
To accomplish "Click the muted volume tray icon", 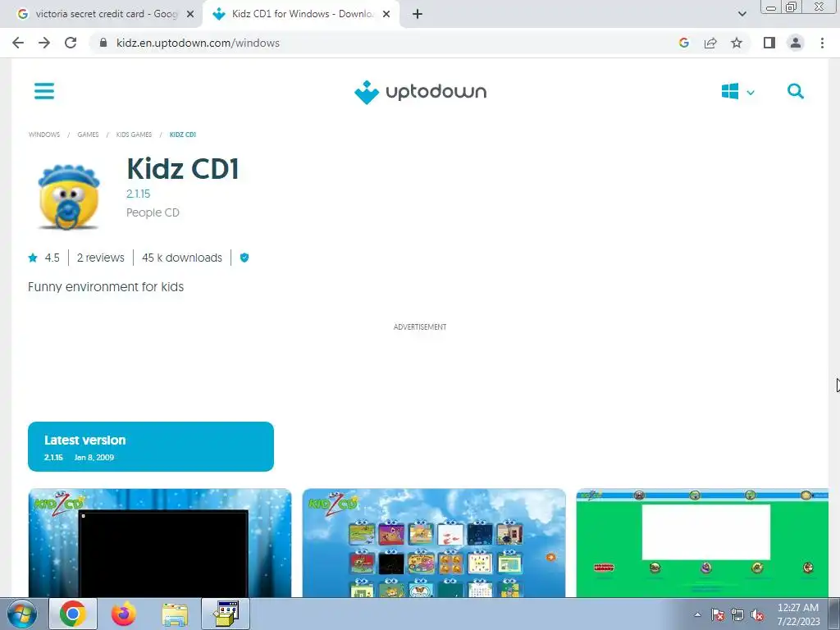I will [757, 615].
